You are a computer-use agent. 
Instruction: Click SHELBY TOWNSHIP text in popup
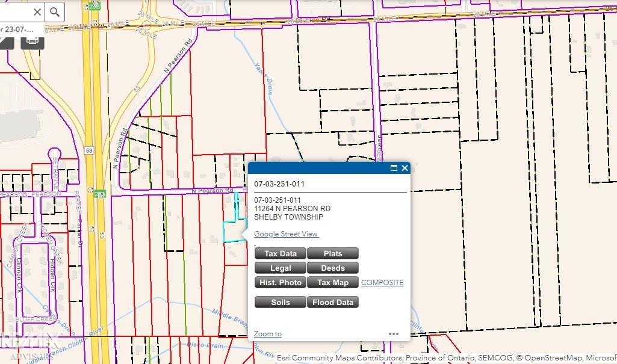[288, 217]
